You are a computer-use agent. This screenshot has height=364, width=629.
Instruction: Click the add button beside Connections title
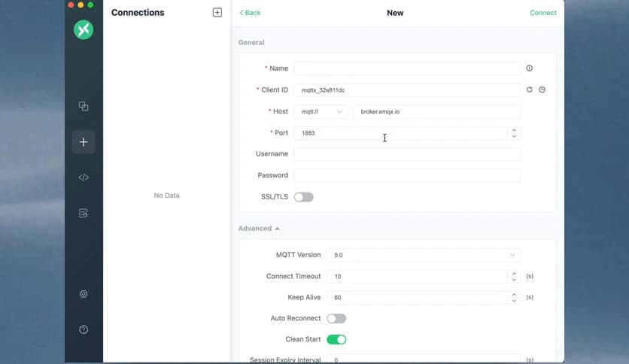click(x=217, y=13)
